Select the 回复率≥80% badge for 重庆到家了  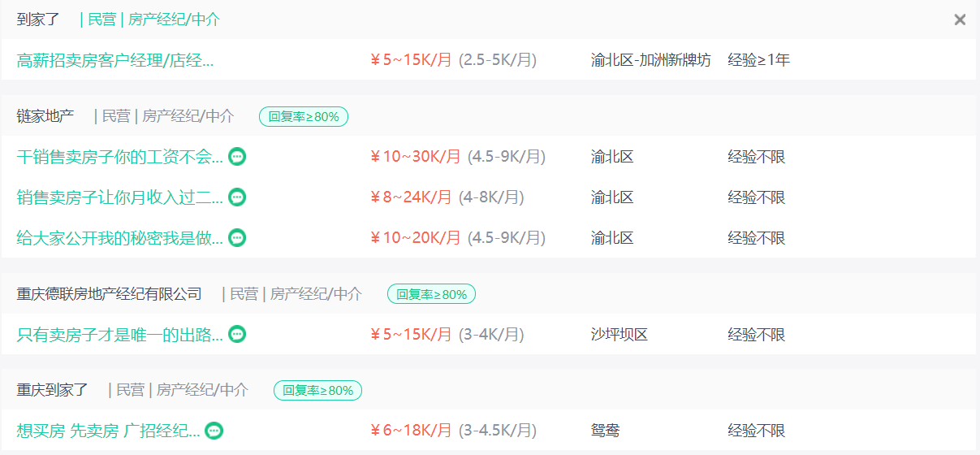(317, 390)
